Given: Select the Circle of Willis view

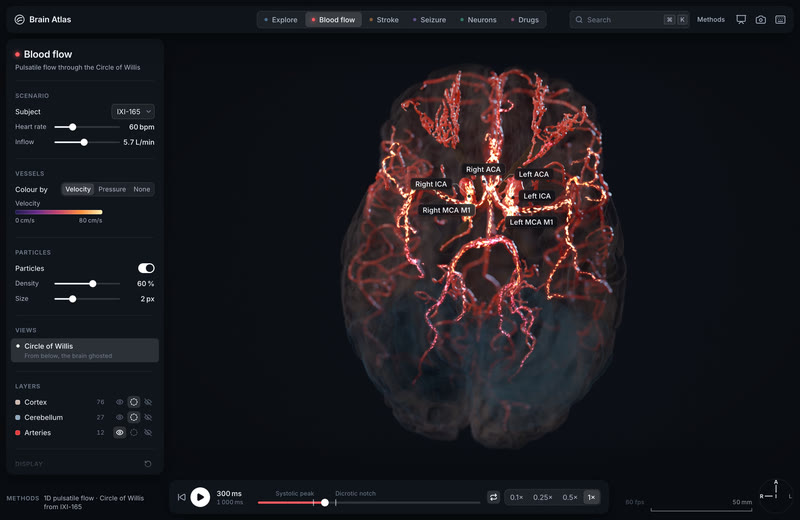Looking at the screenshot, I should tap(85, 351).
